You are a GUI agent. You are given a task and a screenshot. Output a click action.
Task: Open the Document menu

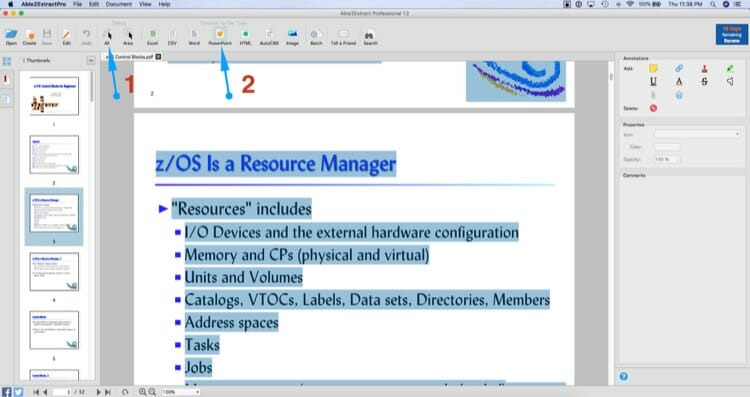coord(119,4)
